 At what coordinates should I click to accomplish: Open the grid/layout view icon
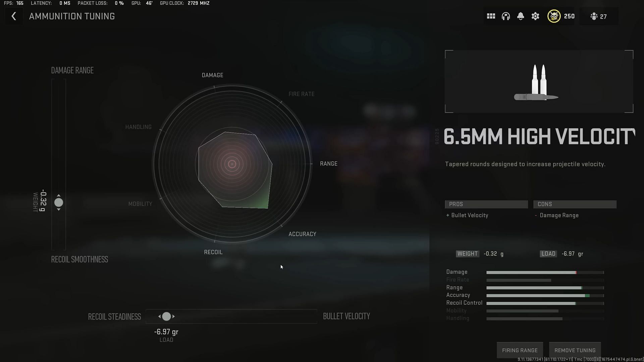(491, 16)
